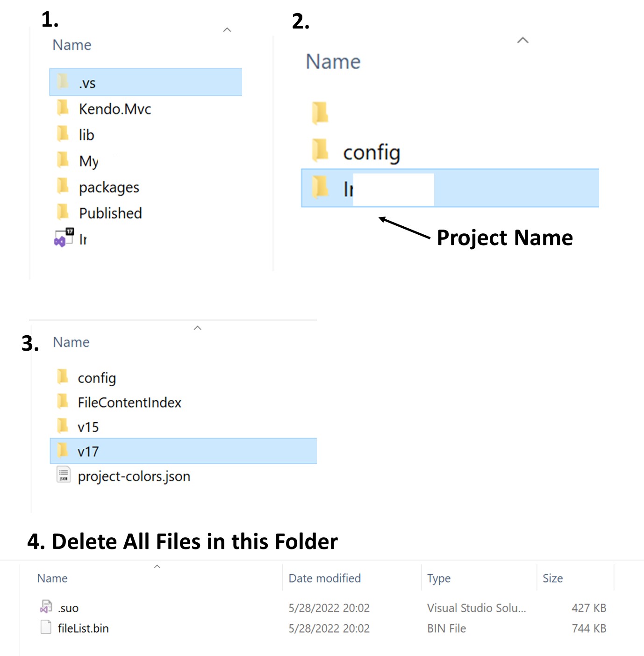The height and width of the screenshot is (656, 644).
Task: Open the packages folder
Action: tap(109, 187)
